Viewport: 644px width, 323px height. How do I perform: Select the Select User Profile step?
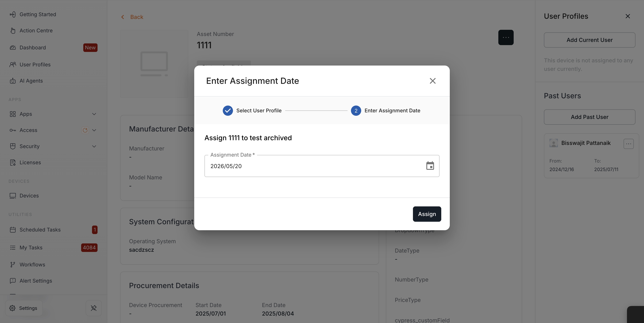click(252, 110)
